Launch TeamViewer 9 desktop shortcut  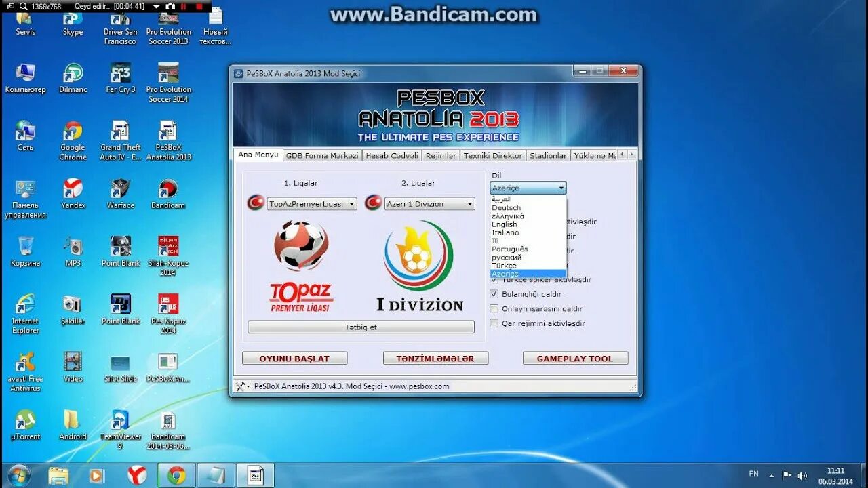point(120,430)
